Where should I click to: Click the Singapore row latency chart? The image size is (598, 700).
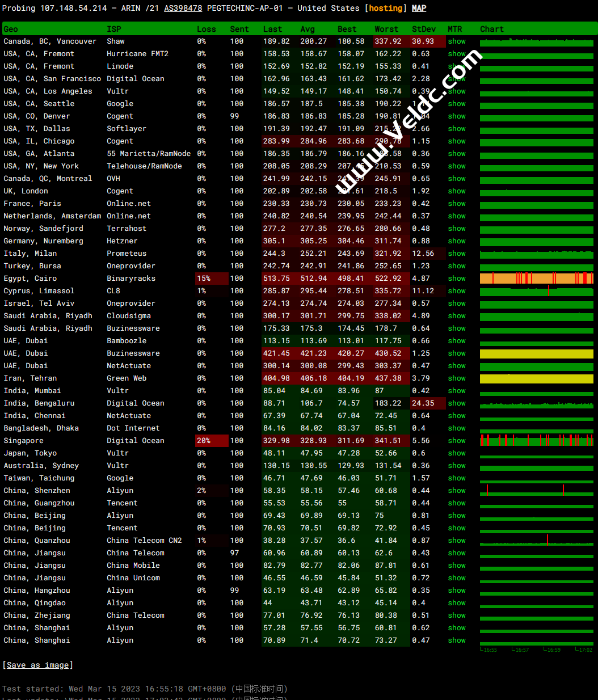[x=536, y=441]
